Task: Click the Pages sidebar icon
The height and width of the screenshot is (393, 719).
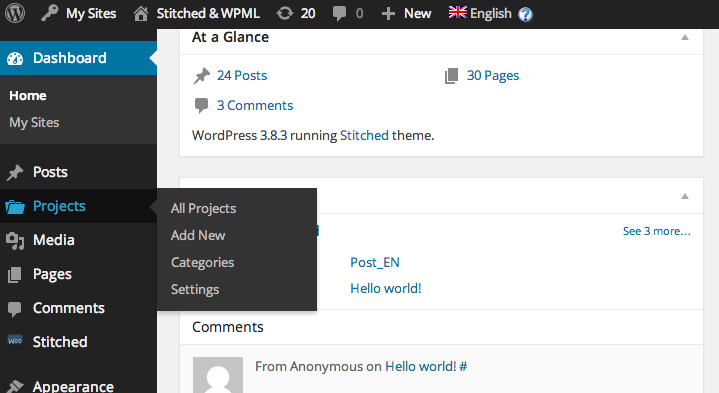Action: tap(15, 275)
